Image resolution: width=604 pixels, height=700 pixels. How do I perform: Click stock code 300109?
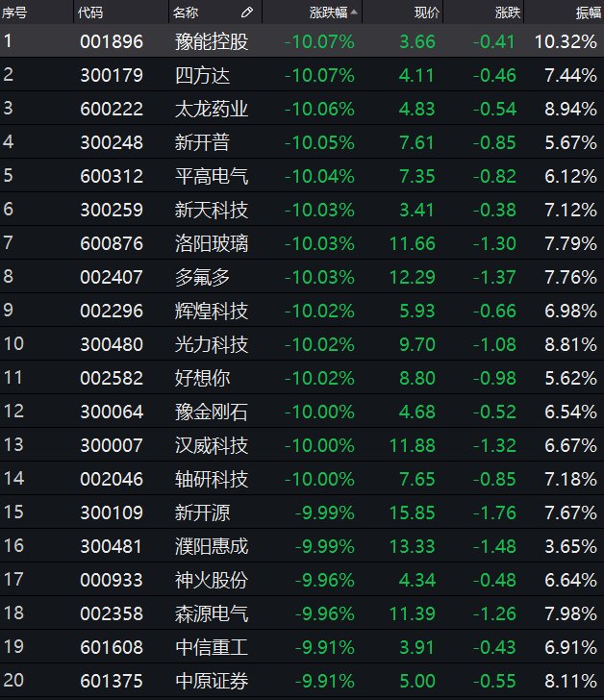tap(112, 512)
